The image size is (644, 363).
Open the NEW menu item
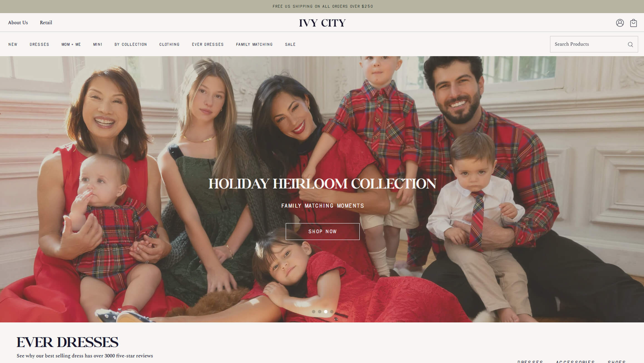[13, 45]
